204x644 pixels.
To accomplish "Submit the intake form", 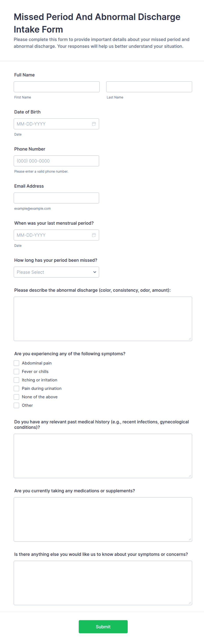I will click(103, 627).
